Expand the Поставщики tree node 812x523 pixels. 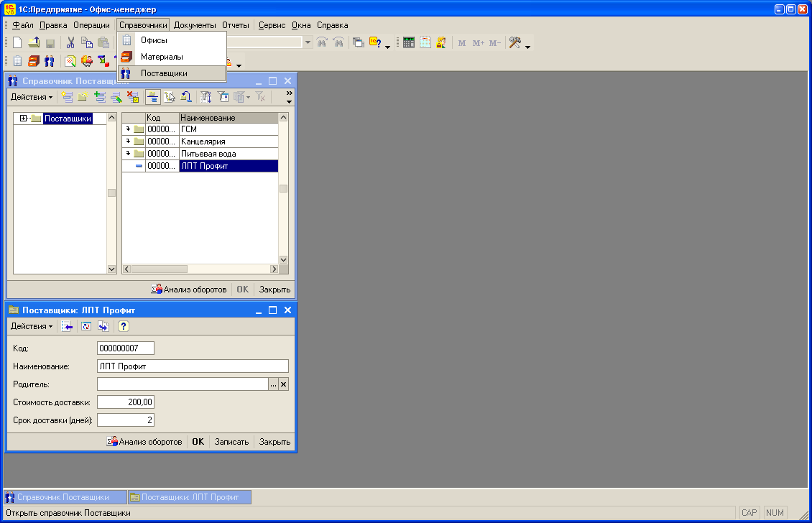(23, 118)
